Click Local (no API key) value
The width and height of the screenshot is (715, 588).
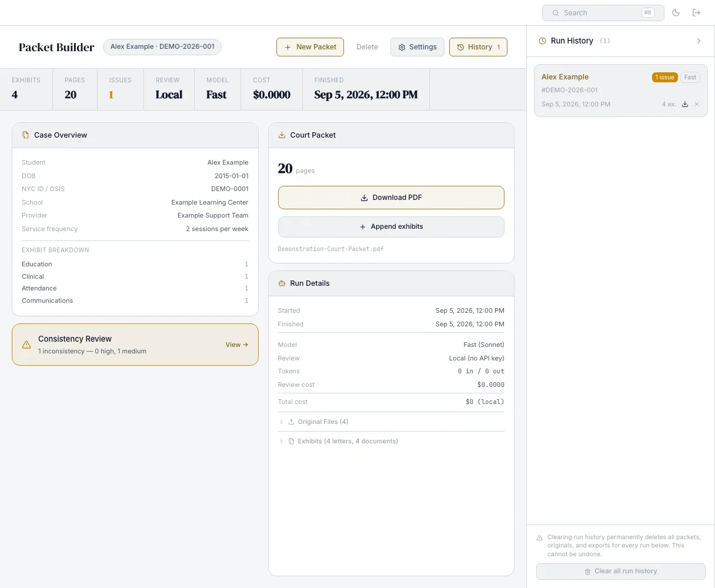(x=476, y=358)
